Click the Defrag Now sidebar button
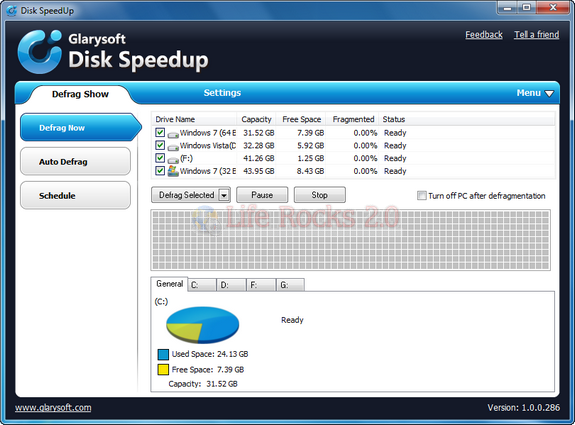 81,128
